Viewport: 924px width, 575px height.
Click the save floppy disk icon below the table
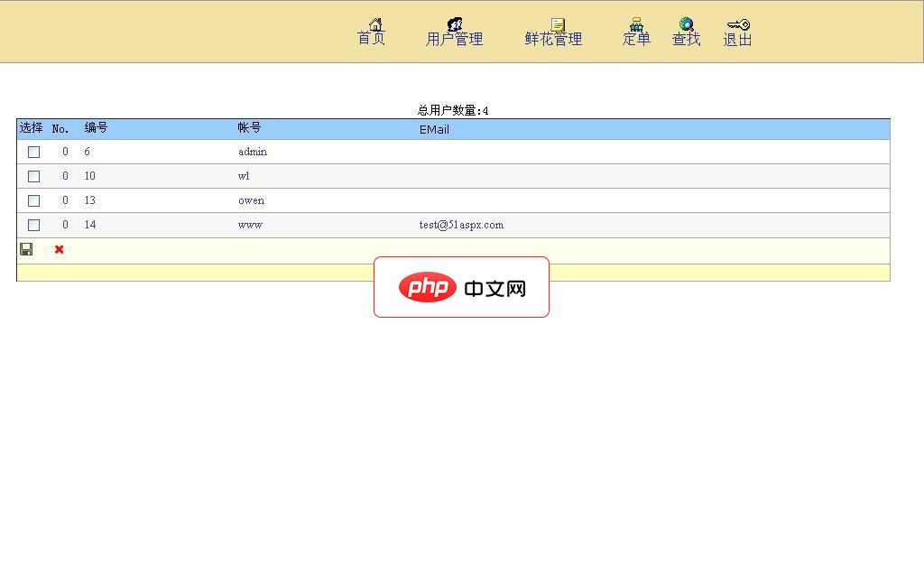[26, 249]
